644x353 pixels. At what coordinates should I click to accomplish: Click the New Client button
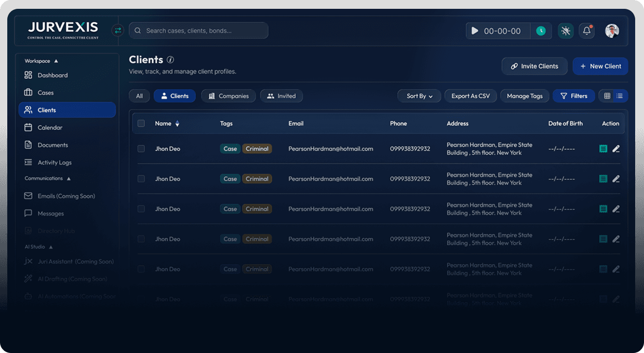coord(600,66)
